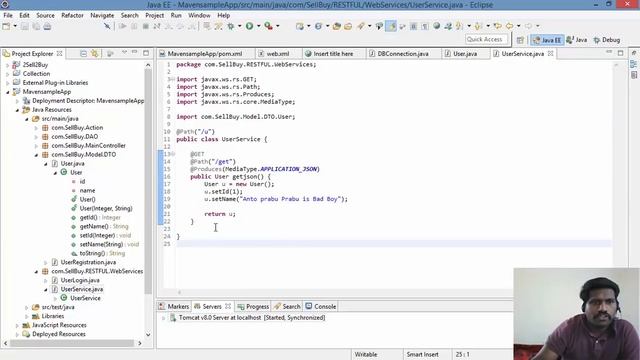Click Writable status bar entry

[366, 355]
